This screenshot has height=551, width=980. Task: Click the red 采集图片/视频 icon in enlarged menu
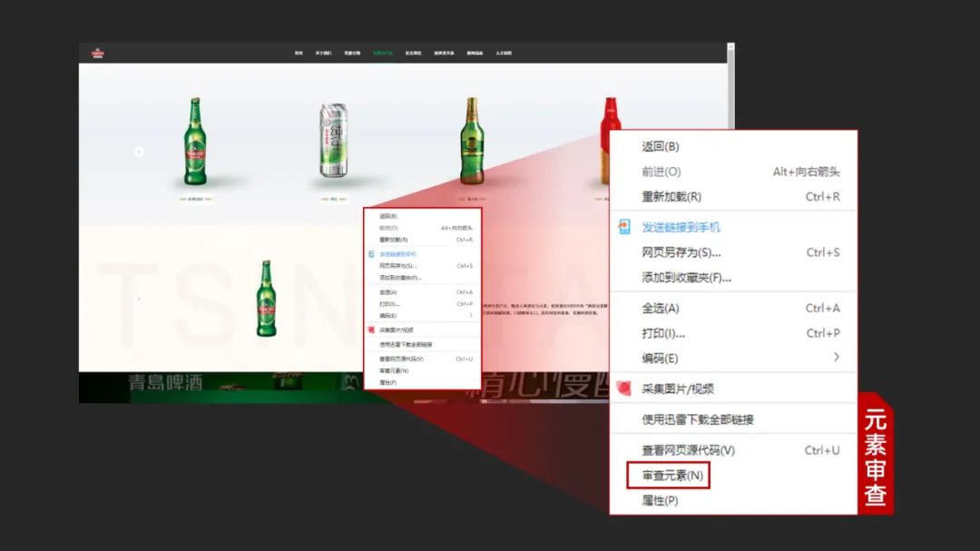(623, 389)
